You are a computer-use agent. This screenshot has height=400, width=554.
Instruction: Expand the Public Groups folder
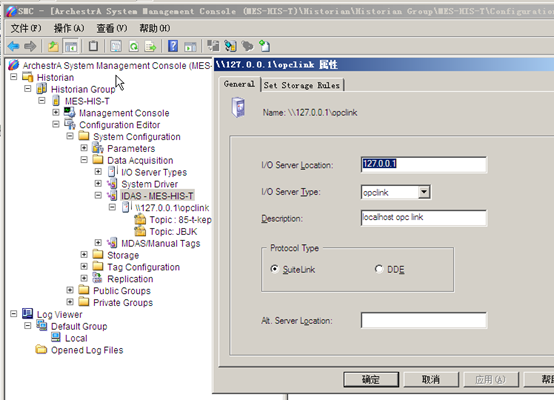70,290
